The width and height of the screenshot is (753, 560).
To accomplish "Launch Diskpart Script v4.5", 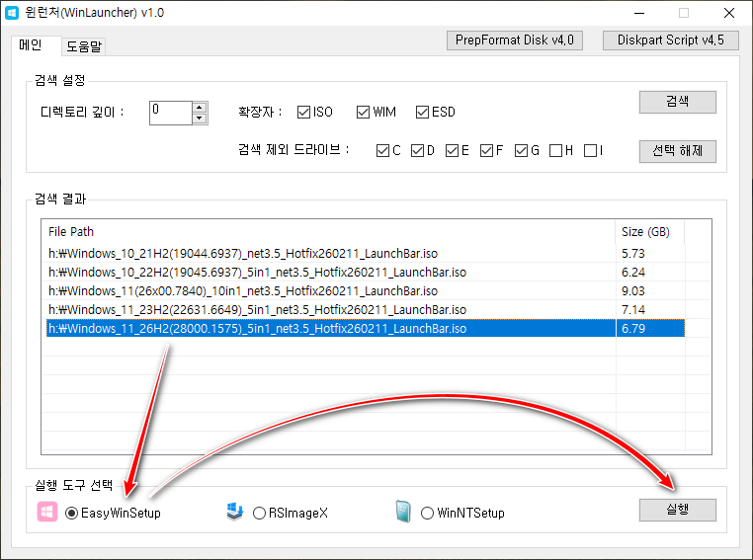I will coord(670,40).
